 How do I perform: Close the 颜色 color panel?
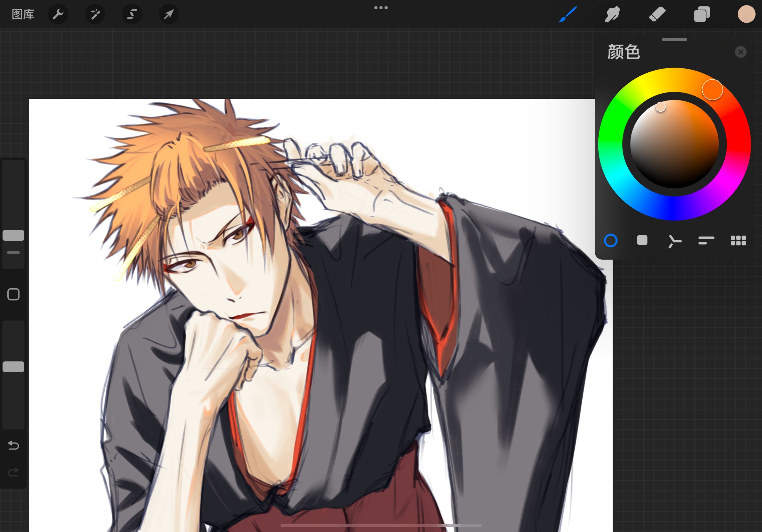click(x=740, y=52)
